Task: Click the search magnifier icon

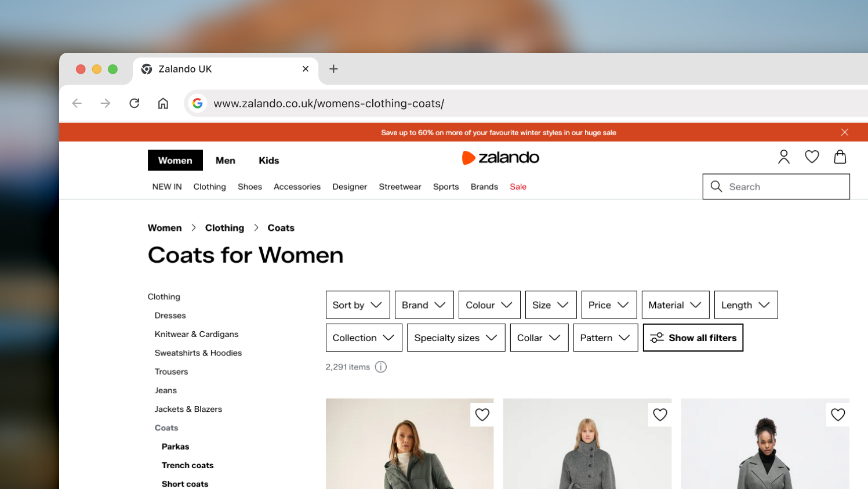Action: pyautogui.click(x=716, y=186)
